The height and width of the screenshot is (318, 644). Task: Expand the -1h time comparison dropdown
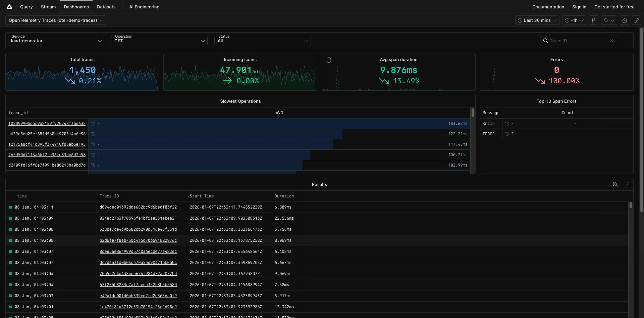point(574,20)
